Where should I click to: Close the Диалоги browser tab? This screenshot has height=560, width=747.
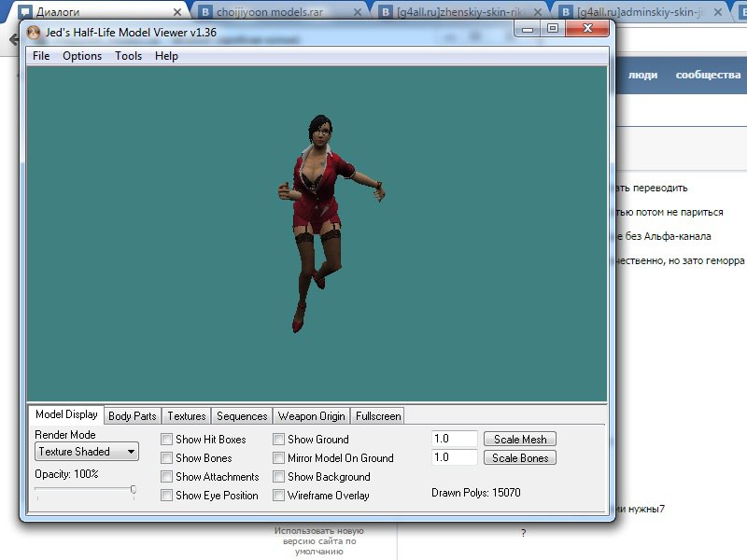coord(177,12)
